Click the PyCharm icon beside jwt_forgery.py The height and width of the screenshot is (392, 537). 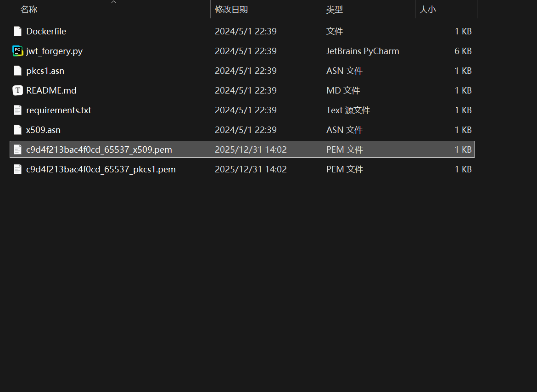[17, 51]
